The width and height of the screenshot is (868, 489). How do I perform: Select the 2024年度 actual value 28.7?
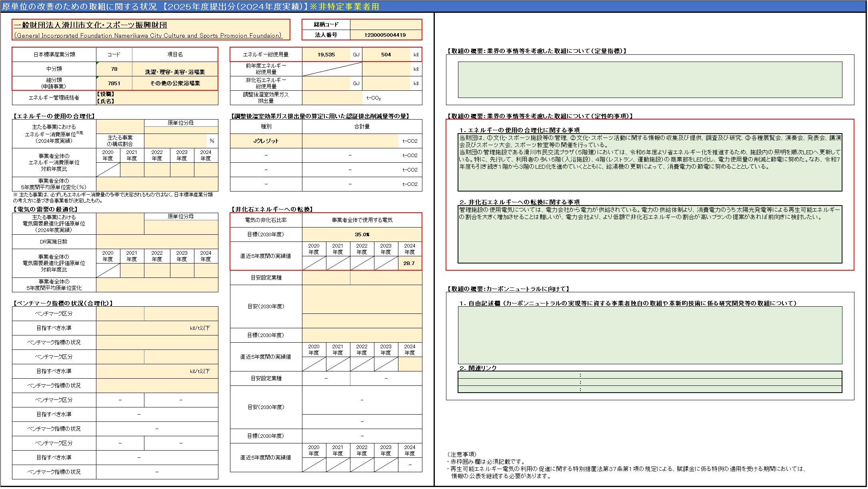click(x=409, y=263)
